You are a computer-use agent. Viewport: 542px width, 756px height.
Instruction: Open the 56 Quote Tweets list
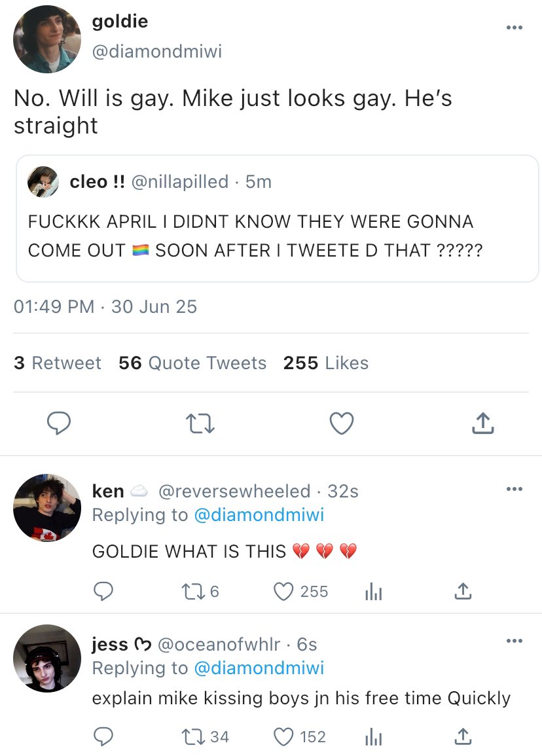pyautogui.click(x=192, y=363)
